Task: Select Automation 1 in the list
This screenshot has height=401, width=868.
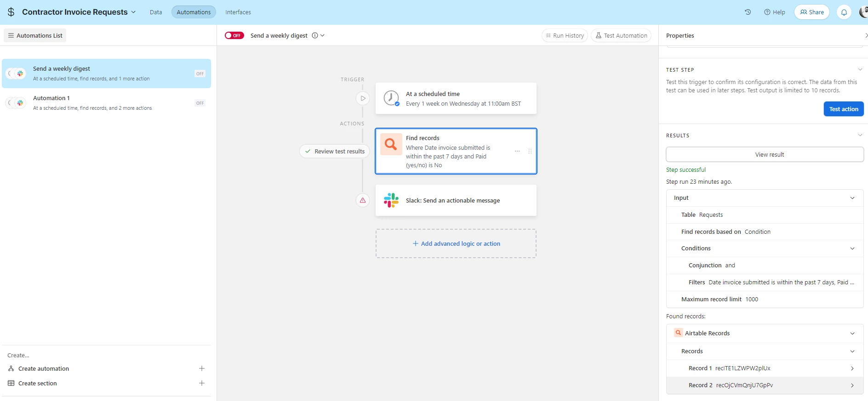Action: point(106,103)
